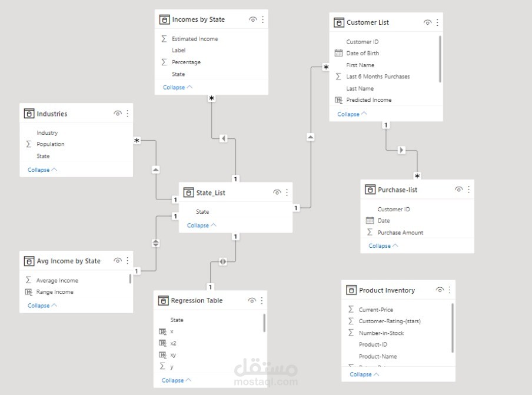Toggle visibility eye on State_List table
Viewport: 532px width, 395px height.
click(x=277, y=192)
